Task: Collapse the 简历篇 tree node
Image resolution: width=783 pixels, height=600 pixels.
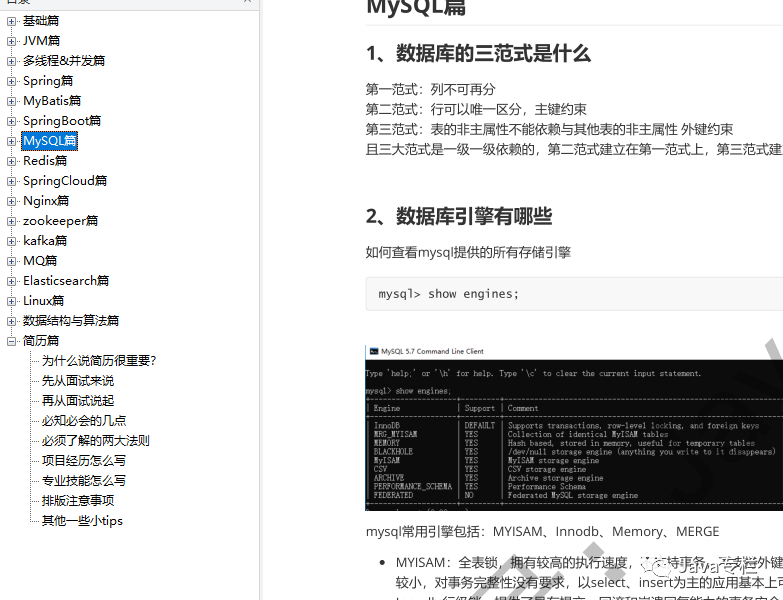Action: (x=11, y=341)
